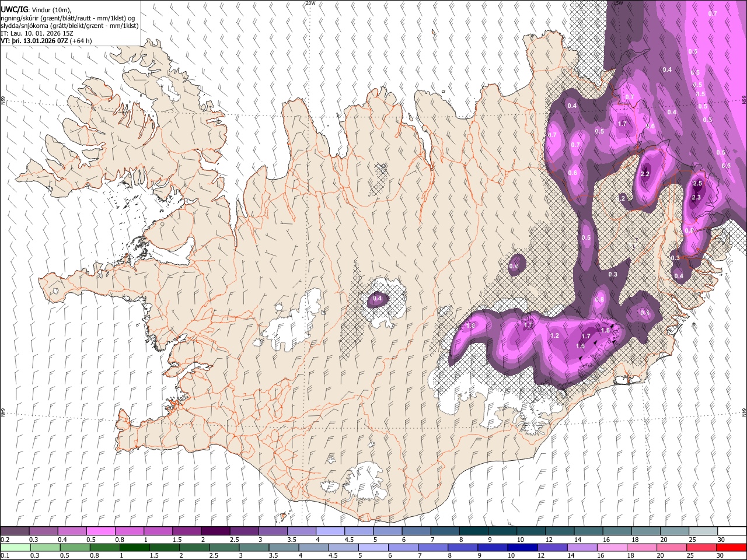Select rain legend swatch between 4.5 and 5
This screenshot has height=560, width=747.
point(343,547)
